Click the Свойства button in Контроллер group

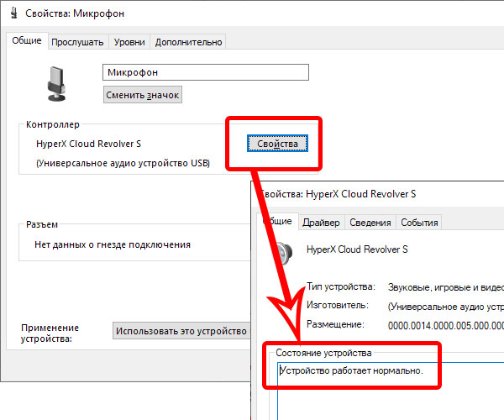click(x=277, y=144)
